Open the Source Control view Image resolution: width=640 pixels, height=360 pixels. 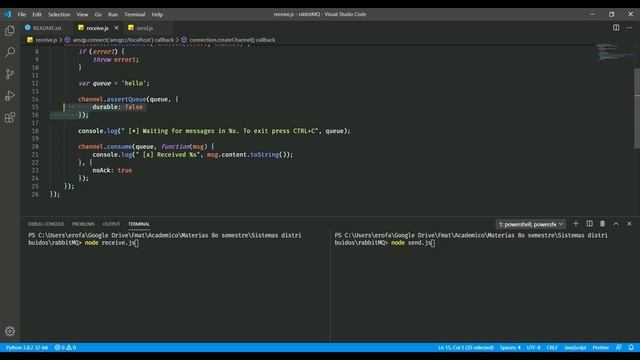point(10,74)
